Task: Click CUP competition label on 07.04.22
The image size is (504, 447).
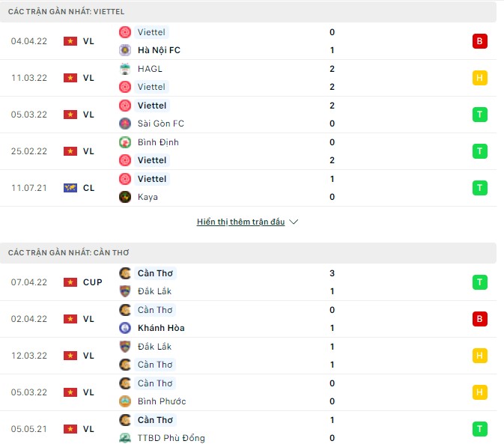Action: pyautogui.click(x=92, y=282)
